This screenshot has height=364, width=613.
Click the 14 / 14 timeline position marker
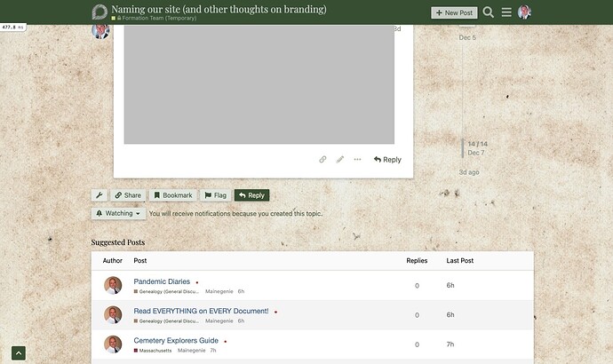[x=478, y=144]
